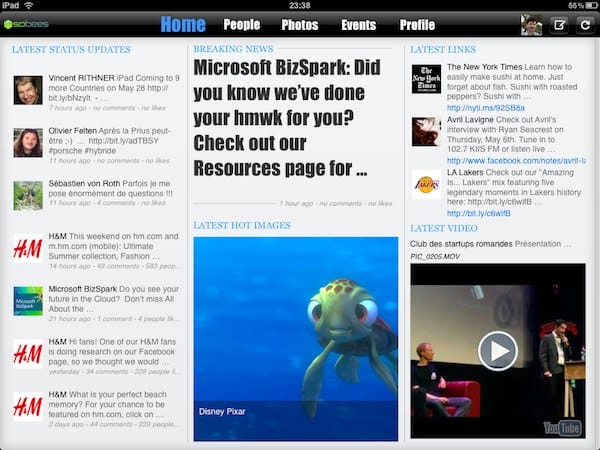Play the Club des startups romandes video

pos(497,351)
